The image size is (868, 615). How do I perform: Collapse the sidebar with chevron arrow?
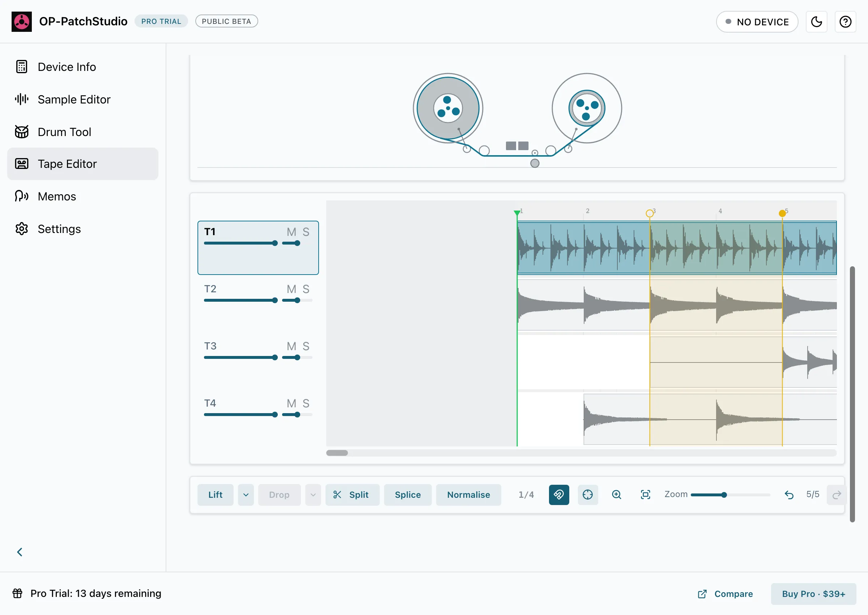point(20,552)
